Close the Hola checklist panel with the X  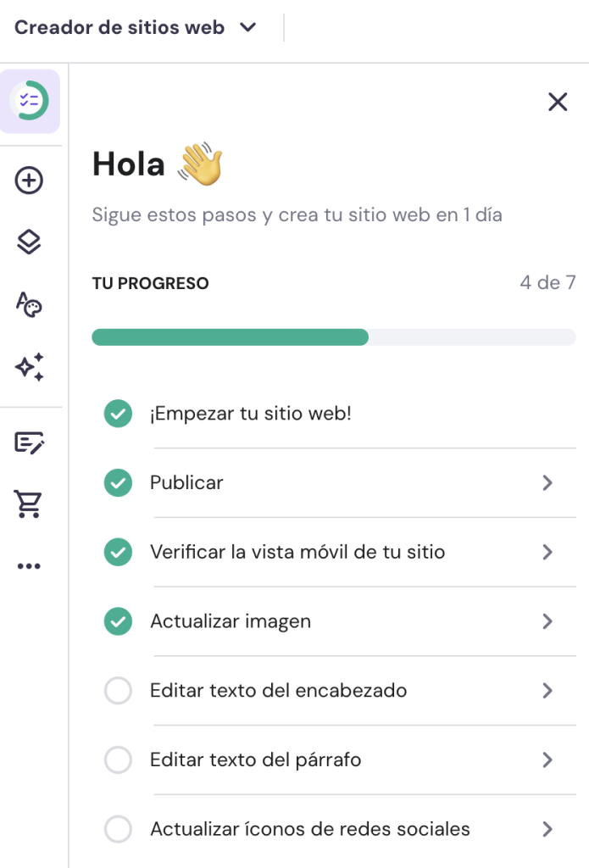click(x=558, y=102)
